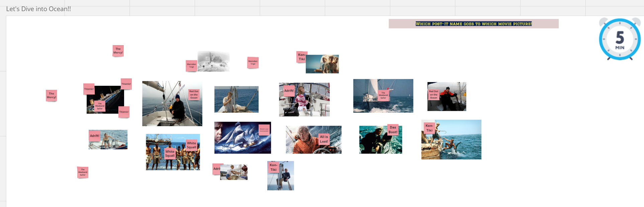This screenshot has height=207, width=644.
Task: Select the Red Dot on the Ocean note on the red jacket picture
Action: coord(434,94)
